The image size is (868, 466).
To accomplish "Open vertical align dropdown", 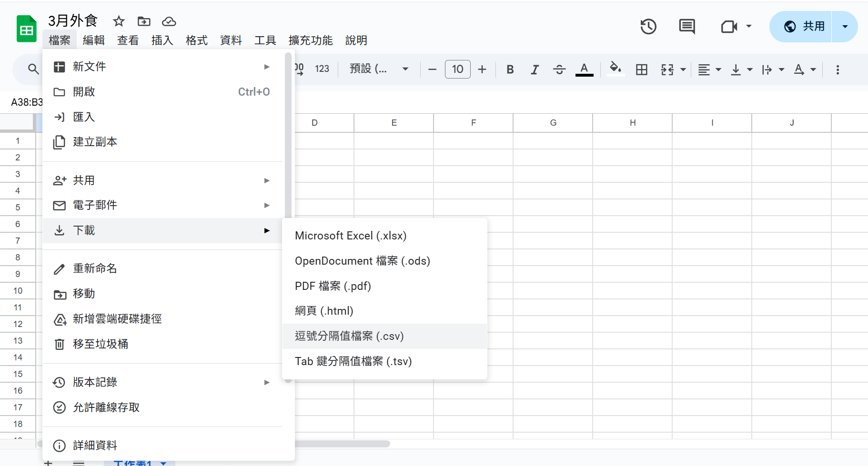I will tap(741, 69).
